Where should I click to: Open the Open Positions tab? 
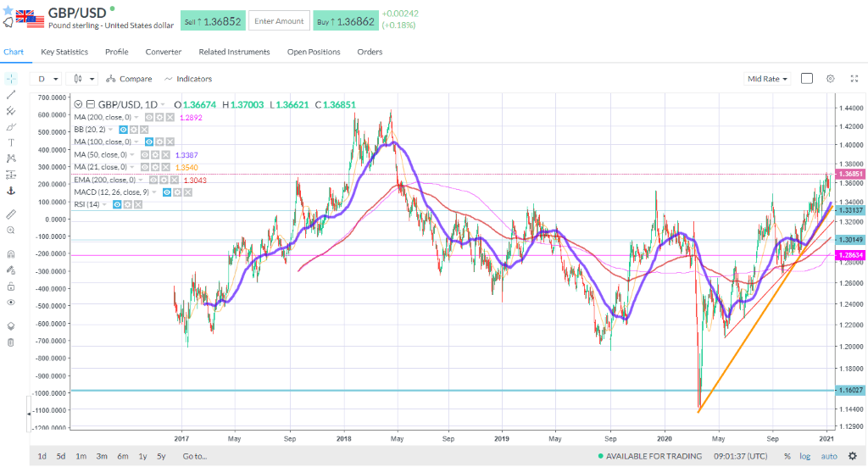point(314,52)
